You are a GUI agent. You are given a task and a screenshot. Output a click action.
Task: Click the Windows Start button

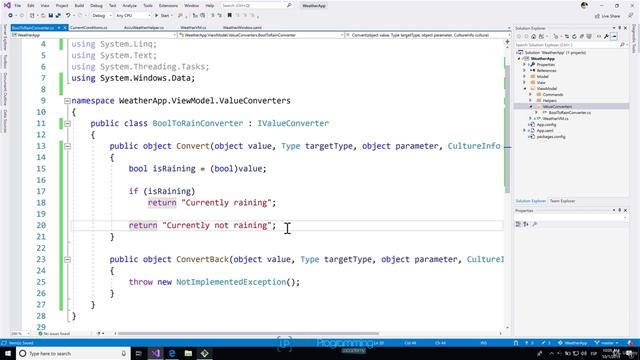[8, 353]
